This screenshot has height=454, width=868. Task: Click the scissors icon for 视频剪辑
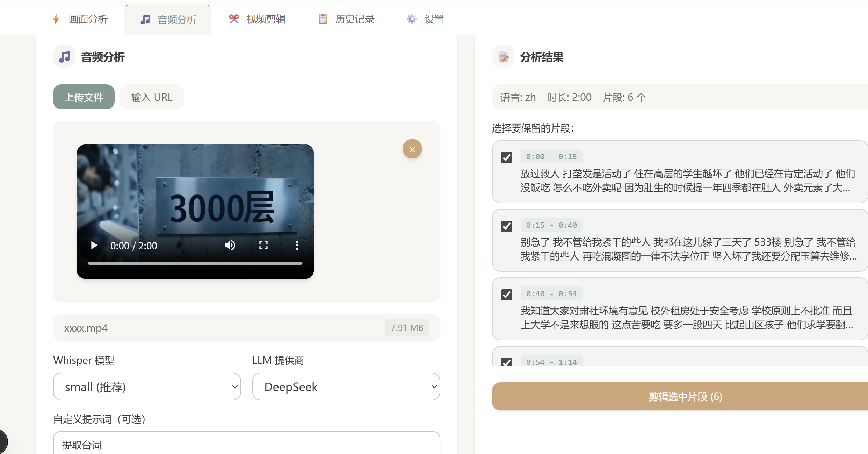(x=234, y=19)
